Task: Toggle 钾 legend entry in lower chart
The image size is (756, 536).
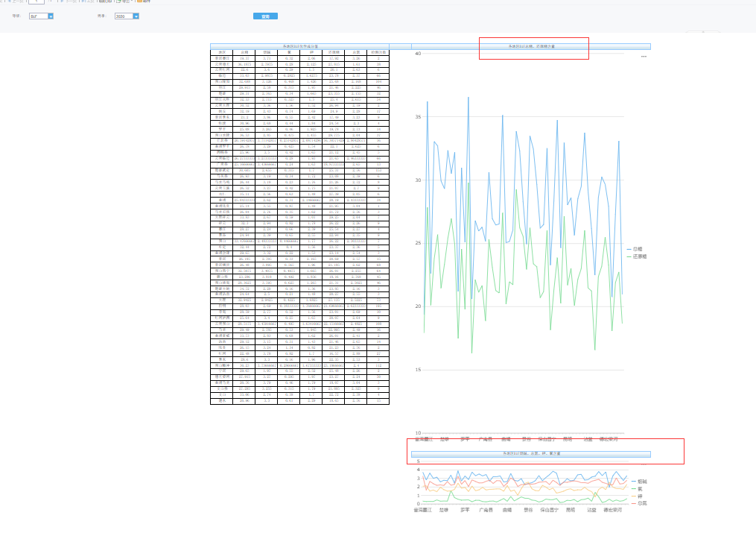Action: coord(638,496)
